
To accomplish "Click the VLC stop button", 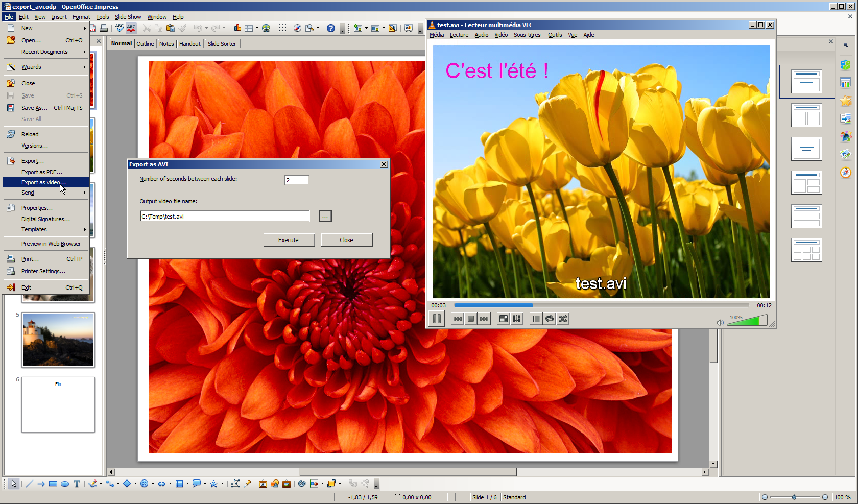I will pyautogui.click(x=471, y=319).
